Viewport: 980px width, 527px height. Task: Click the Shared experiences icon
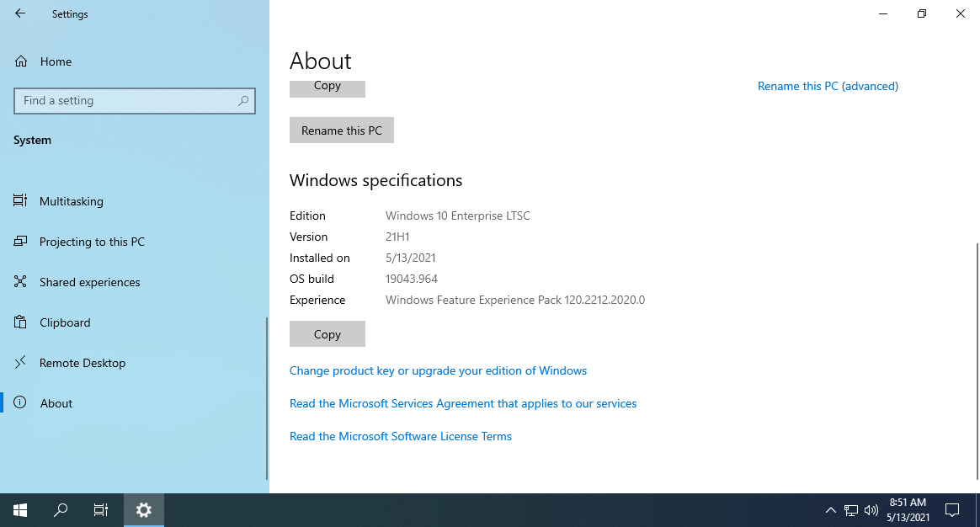point(20,282)
